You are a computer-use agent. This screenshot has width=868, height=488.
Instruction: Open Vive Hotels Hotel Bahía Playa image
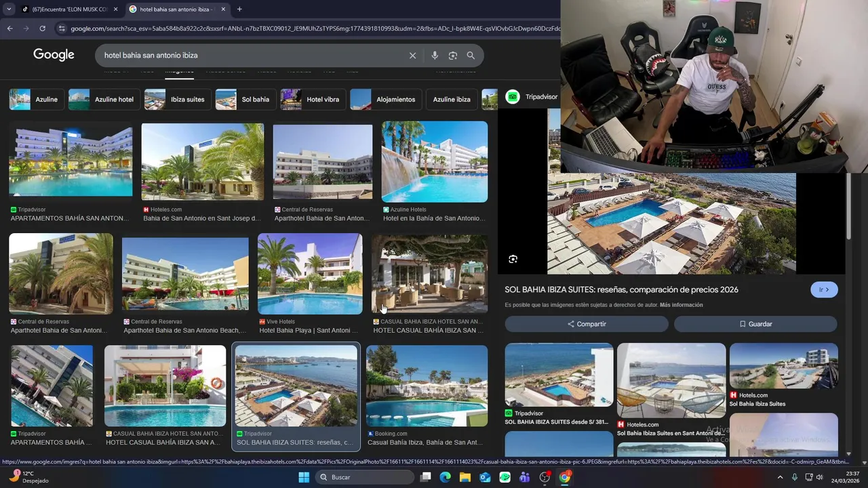310,274
